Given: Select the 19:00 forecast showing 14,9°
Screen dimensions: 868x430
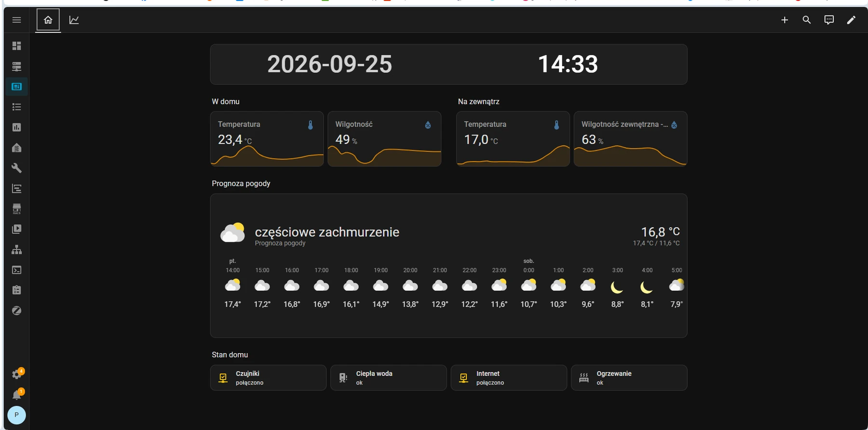Looking at the screenshot, I should click(380, 287).
